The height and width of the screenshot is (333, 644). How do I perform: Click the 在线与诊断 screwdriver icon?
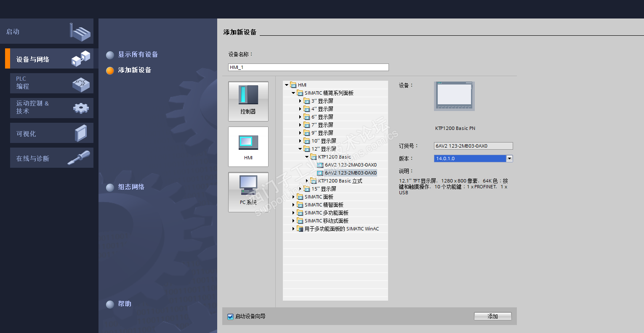click(x=79, y=158)
